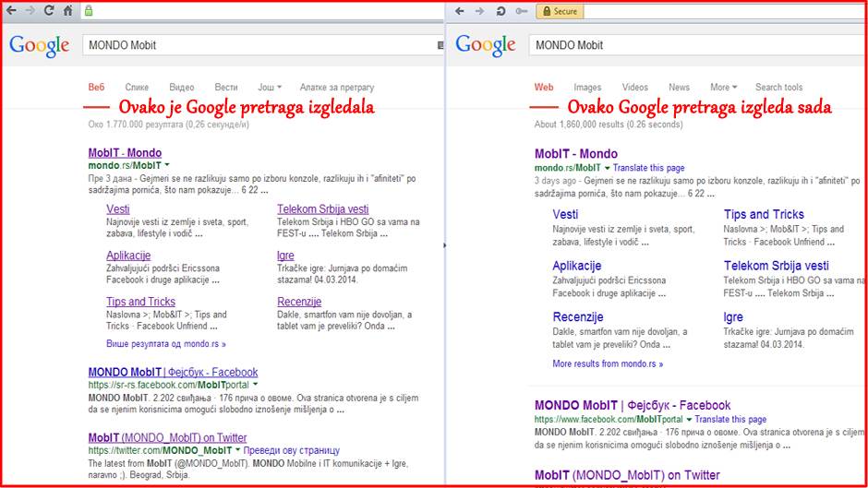The height and width of the screenshot is (488, 868).
Task: Open MONDO MobIT Фејсбук result in right window
Action: 633,405
